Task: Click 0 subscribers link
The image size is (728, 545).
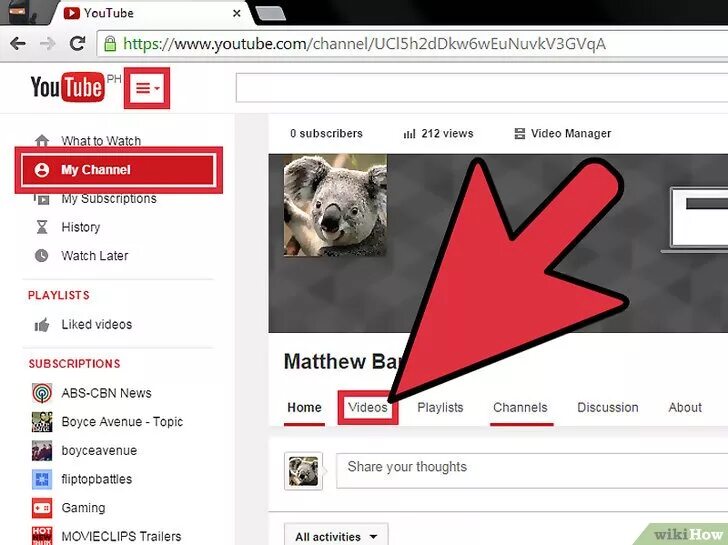Action: 326,134
